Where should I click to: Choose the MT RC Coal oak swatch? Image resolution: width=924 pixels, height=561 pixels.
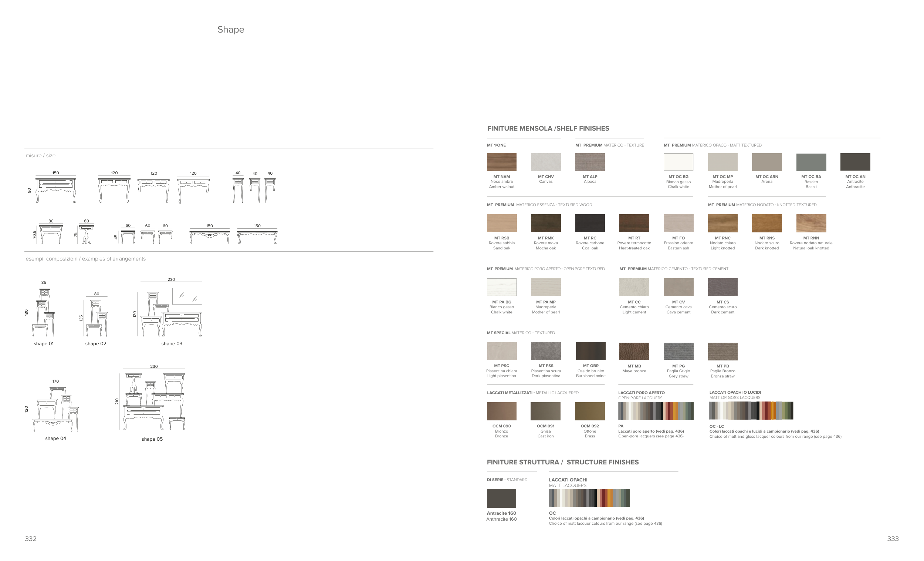pyautogui.click(x=590, y=223)
